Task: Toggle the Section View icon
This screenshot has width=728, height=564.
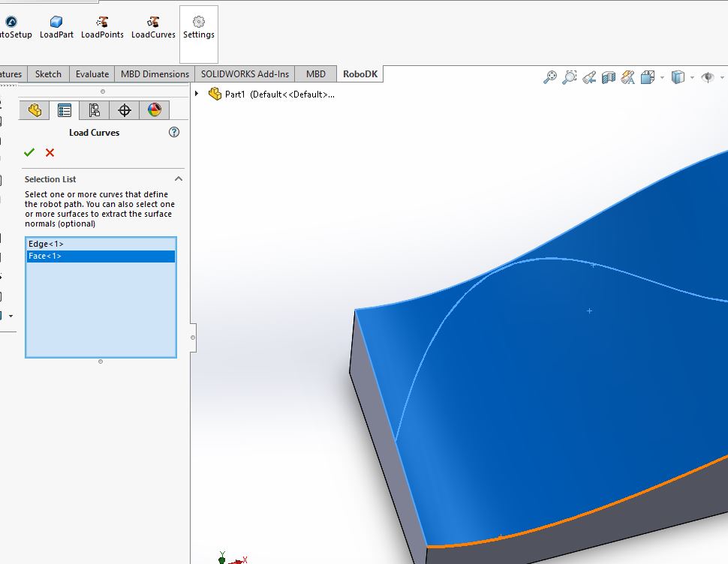Action: coord(609,77)
